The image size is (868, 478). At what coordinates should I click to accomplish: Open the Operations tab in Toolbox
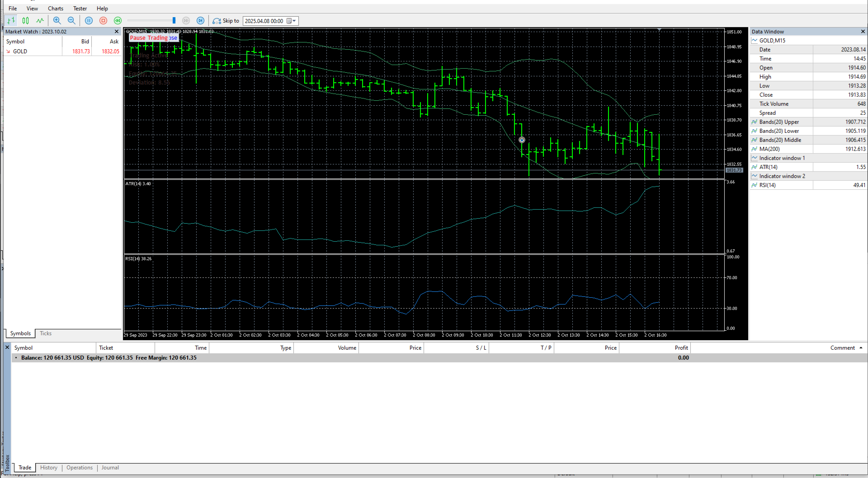80,468
